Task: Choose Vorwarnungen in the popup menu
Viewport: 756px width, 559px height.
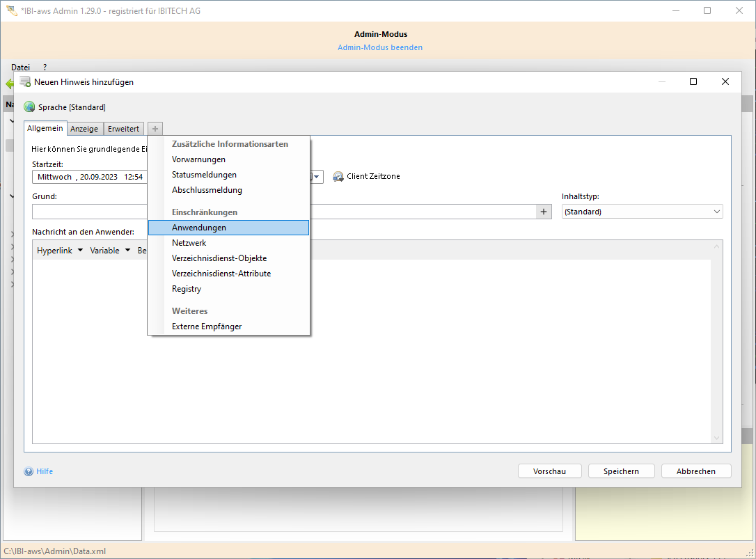Action: click(x=198, y=159)
